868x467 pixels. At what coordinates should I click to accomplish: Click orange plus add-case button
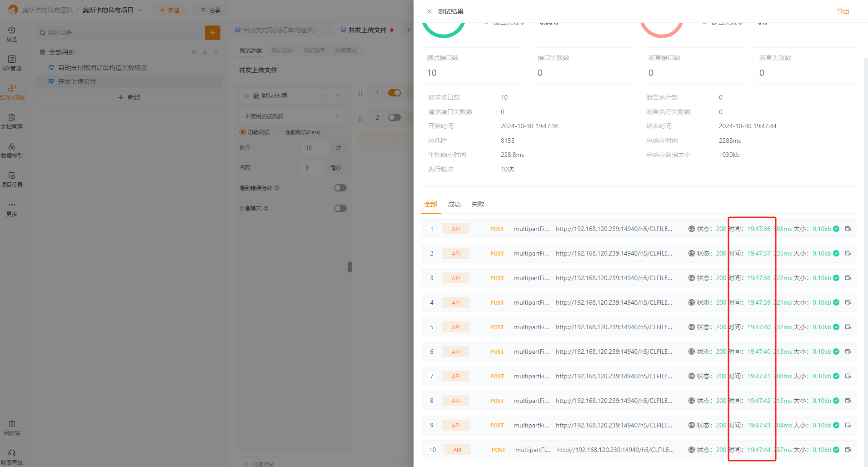click(213, 33)
